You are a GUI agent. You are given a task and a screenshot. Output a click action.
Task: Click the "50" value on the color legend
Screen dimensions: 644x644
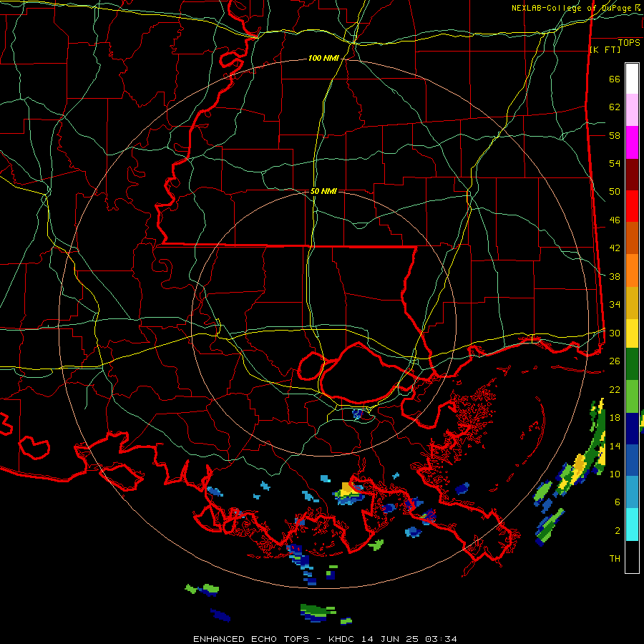[x=615, y=192]
